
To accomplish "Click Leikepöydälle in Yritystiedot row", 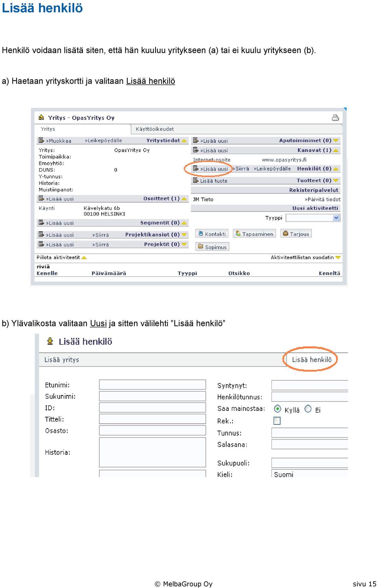I will click(x=103, y=140).
